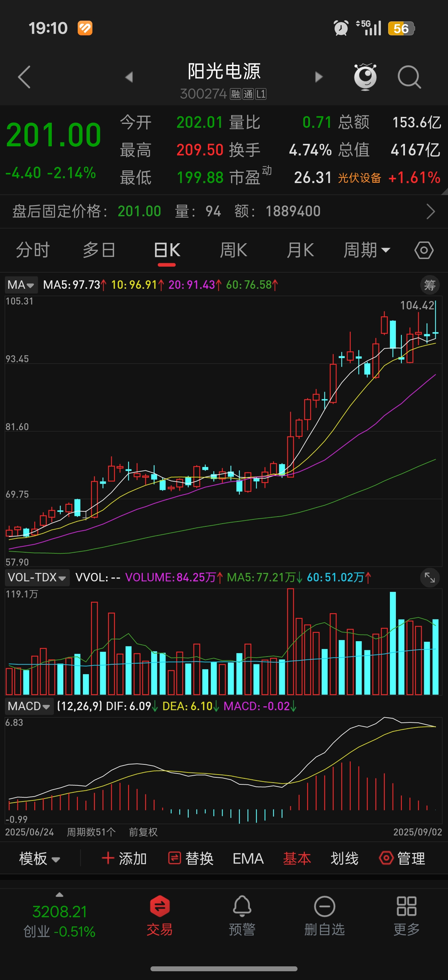Select the EMA indicator
Screen dimensions: 448x980
click(x=248, y=859)
